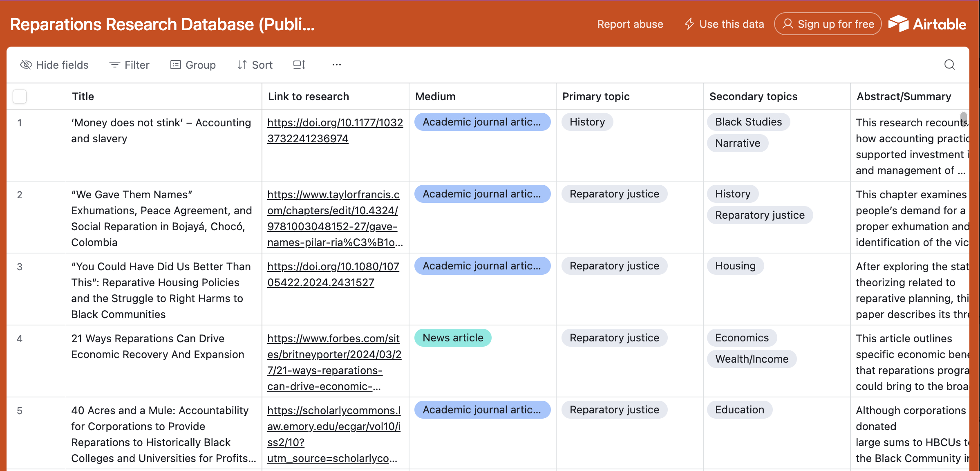Click the Primary topic column header
Viewport: 980px width, 471px height.
point(595,96)
